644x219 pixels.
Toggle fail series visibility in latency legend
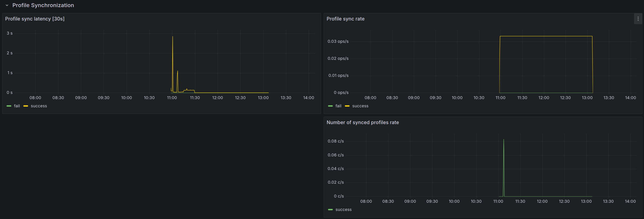(x=17, y=106)
